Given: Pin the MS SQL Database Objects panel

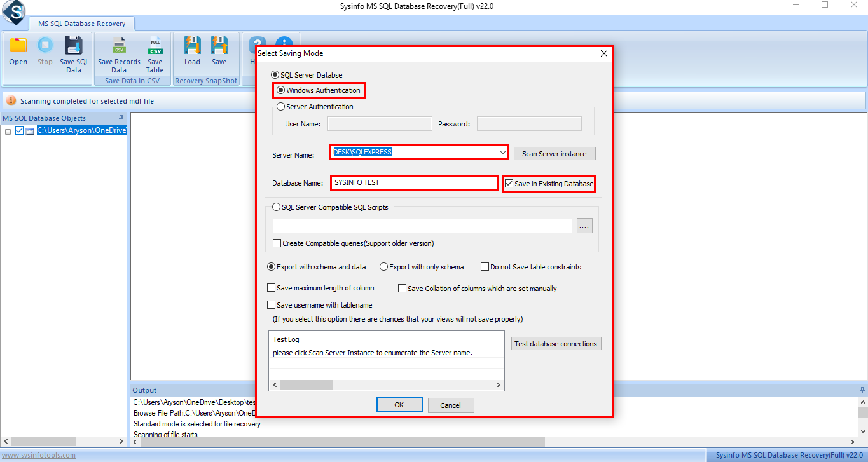Looking at the screenshot, I should pyautogui.click(x=121, y=118).
